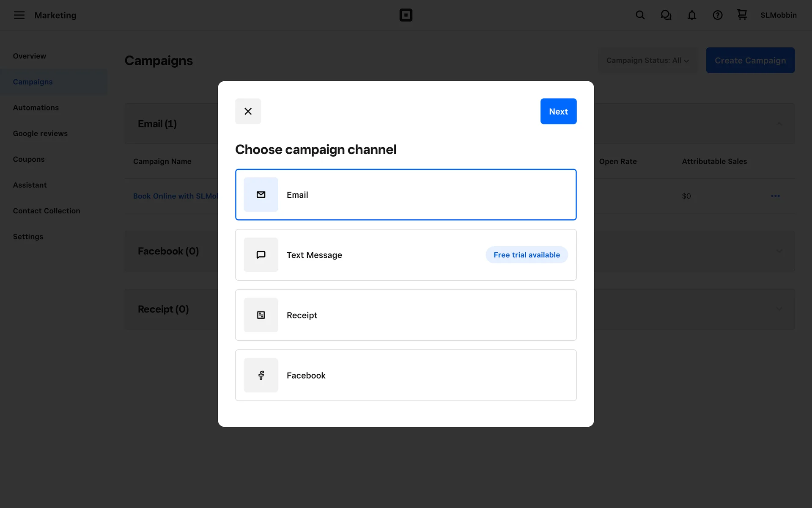The image size is (812, 508).
Task: Open the Campaign Status dropdown
Action: point(647,61)
